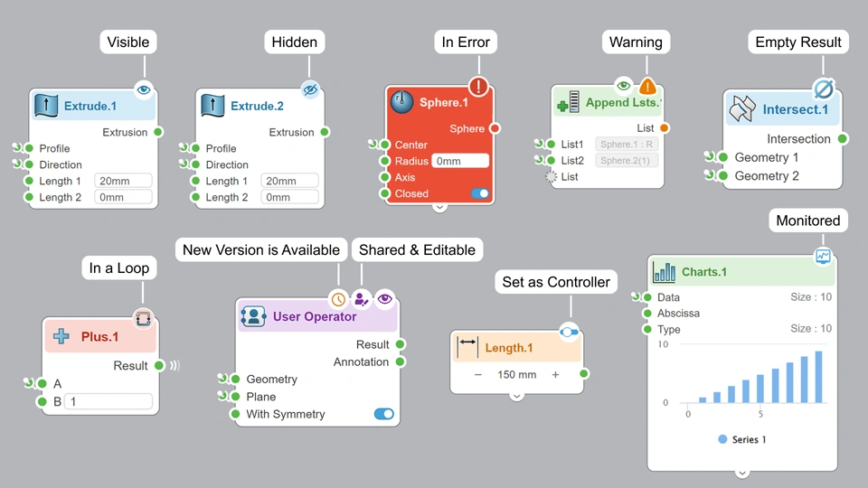Click the Extrude.1 node title
This screenshot has height=488, width=868.
[x=90, y=106]
